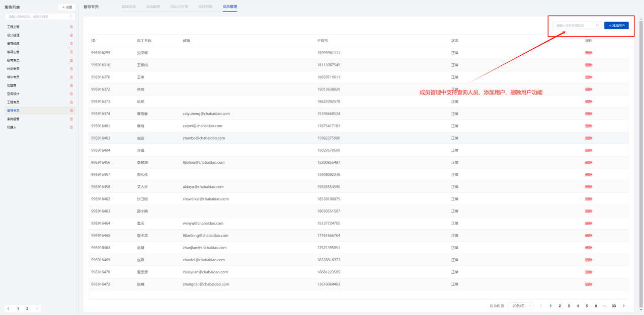The width and height of the screenshot is (644, 315).
Task: Select the 机器人 role
Action: [12, 127]
